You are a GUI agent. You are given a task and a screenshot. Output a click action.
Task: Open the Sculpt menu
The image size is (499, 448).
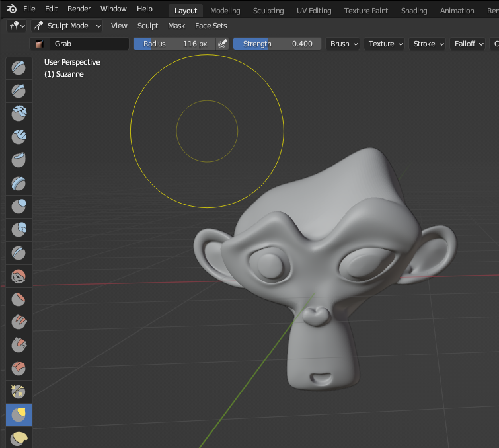[147, 26]
